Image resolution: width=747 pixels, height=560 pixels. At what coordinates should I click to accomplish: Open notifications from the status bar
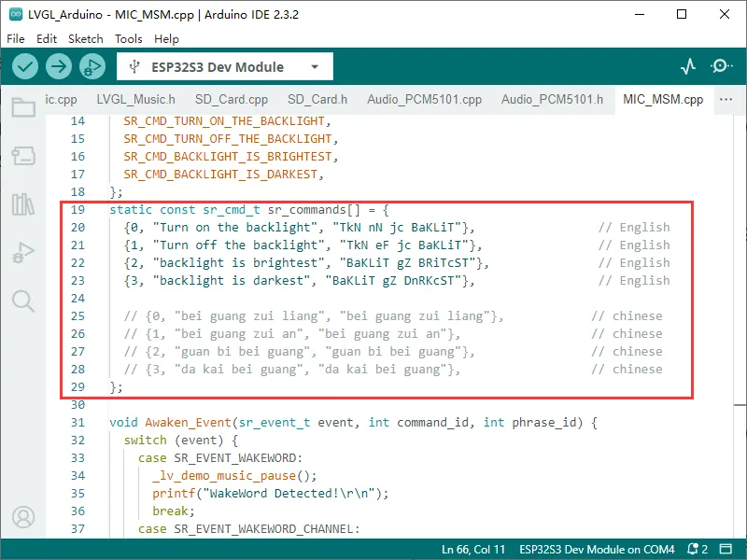click(x=697, y=549)
